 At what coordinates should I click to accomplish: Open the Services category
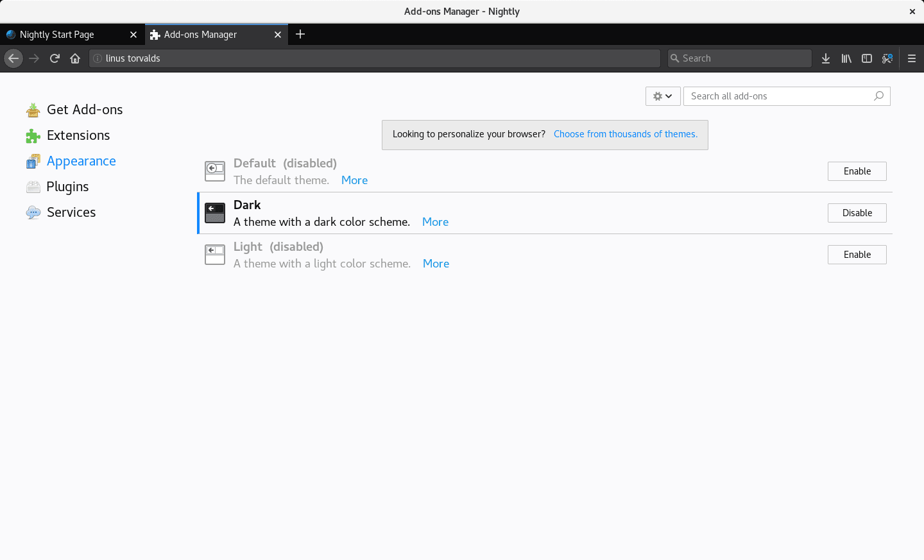click(61, 212)
